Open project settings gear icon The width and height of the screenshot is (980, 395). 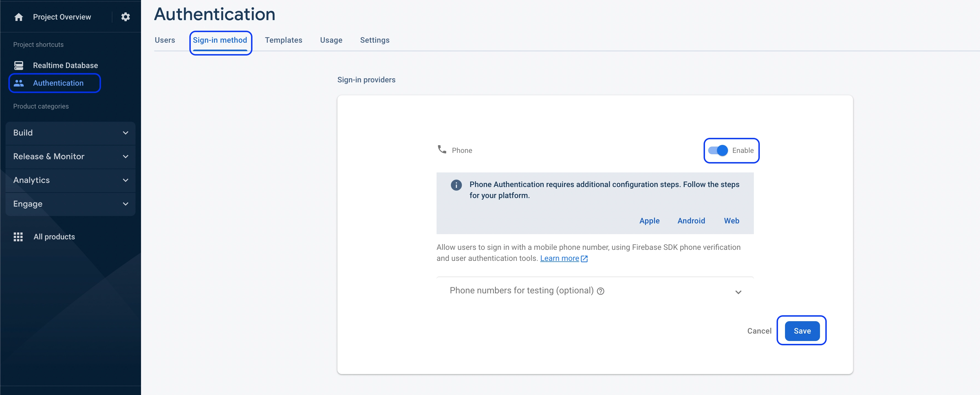click(126, 17)
